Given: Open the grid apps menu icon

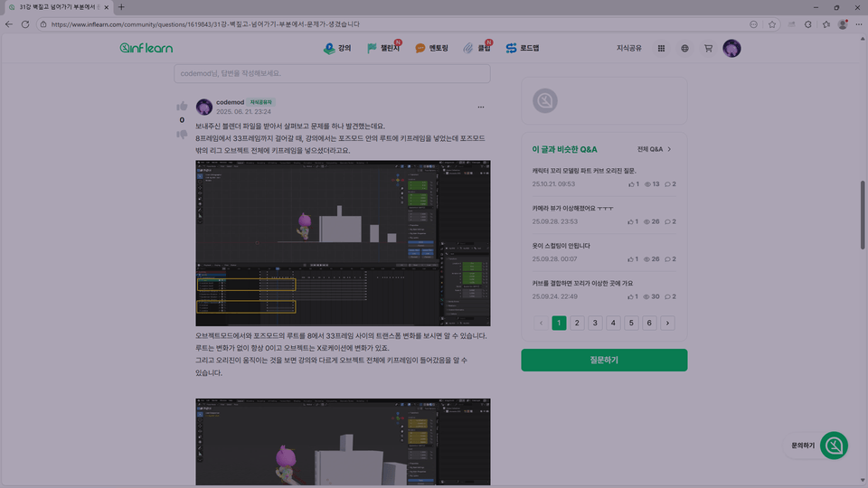Looking at the screenshot, I should [661, 48].
